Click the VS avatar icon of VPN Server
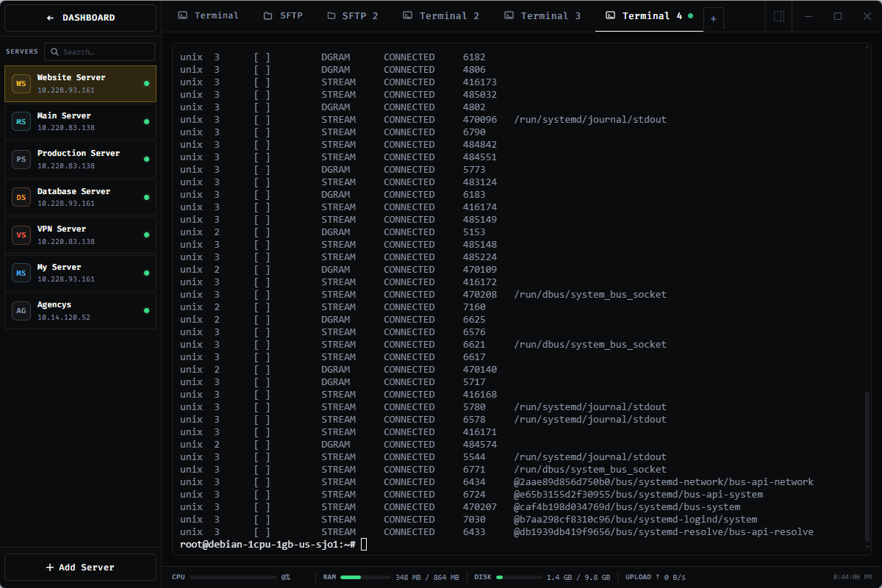882x588 pixels. [21, 235]
